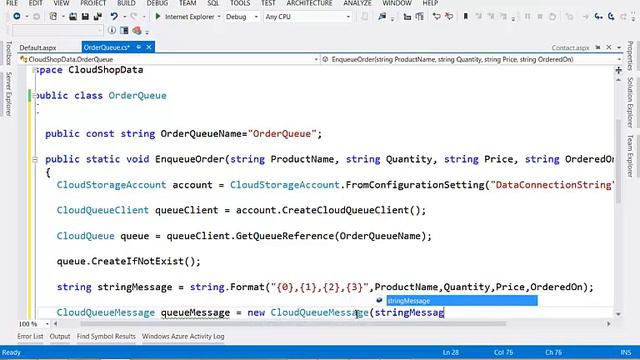Open the Undo history dropdown arrow
The width and height of the screenshot is (640, 360).
tap(124, 17)
